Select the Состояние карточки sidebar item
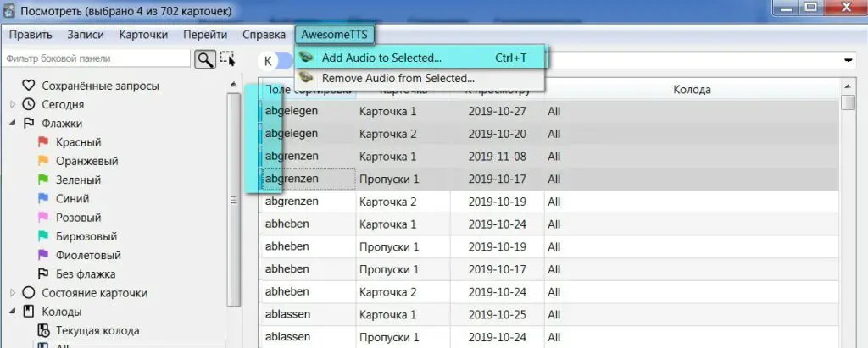The image size is (868, 348). pyautogui.click(x=84, y=293)
